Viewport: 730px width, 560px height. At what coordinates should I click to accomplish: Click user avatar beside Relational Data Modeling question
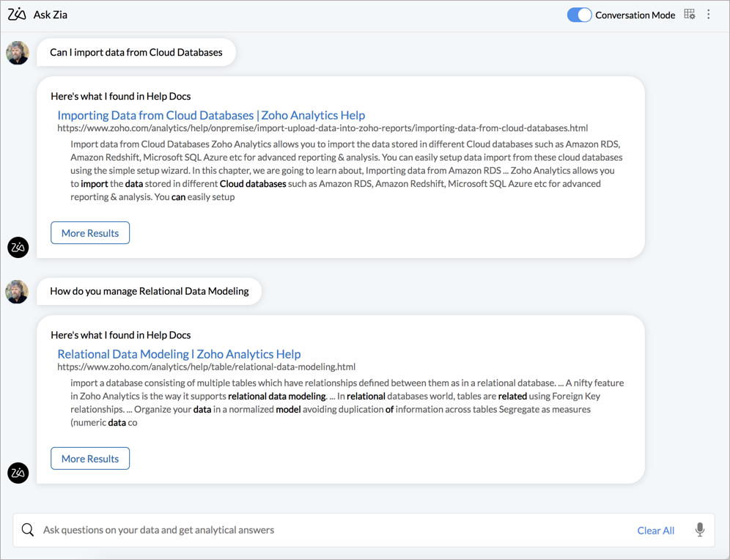click(18, 292)
